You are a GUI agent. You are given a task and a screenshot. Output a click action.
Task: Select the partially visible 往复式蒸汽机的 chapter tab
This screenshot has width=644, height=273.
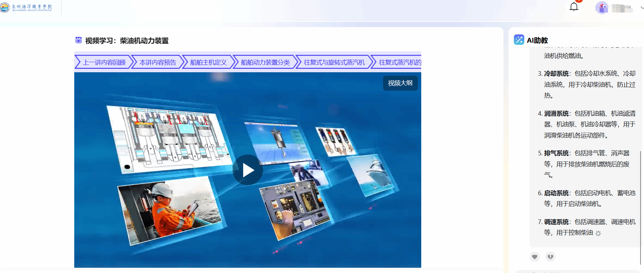pyautogui.click(x=399, y=63)
